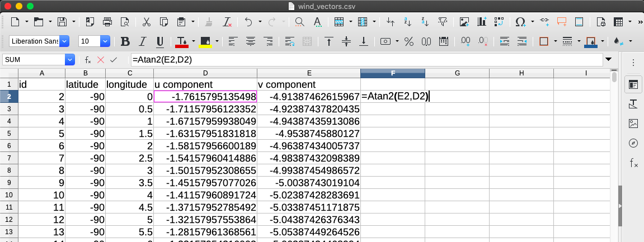Click in the formula input line
This screenshot has height=242, width=644.
(364, 59)
